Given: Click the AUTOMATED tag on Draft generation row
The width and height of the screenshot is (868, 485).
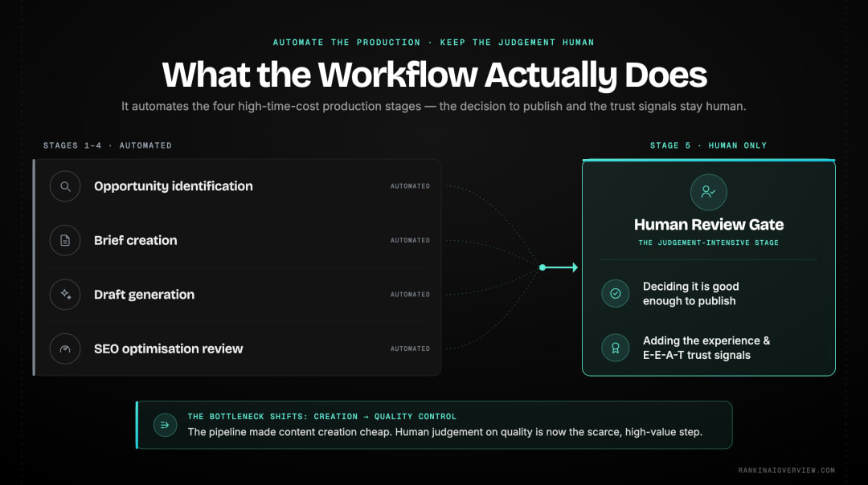Looking at the screenshot, I should [410, 295].
